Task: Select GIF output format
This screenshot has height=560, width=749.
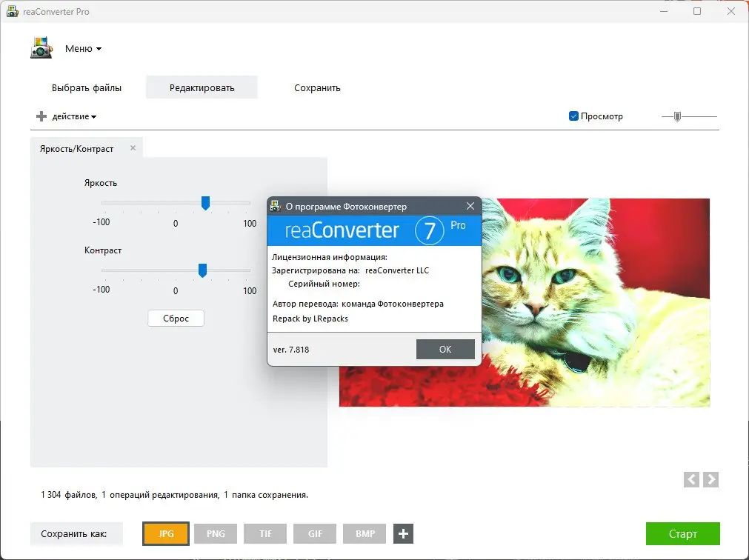Action: pos(315,534)
